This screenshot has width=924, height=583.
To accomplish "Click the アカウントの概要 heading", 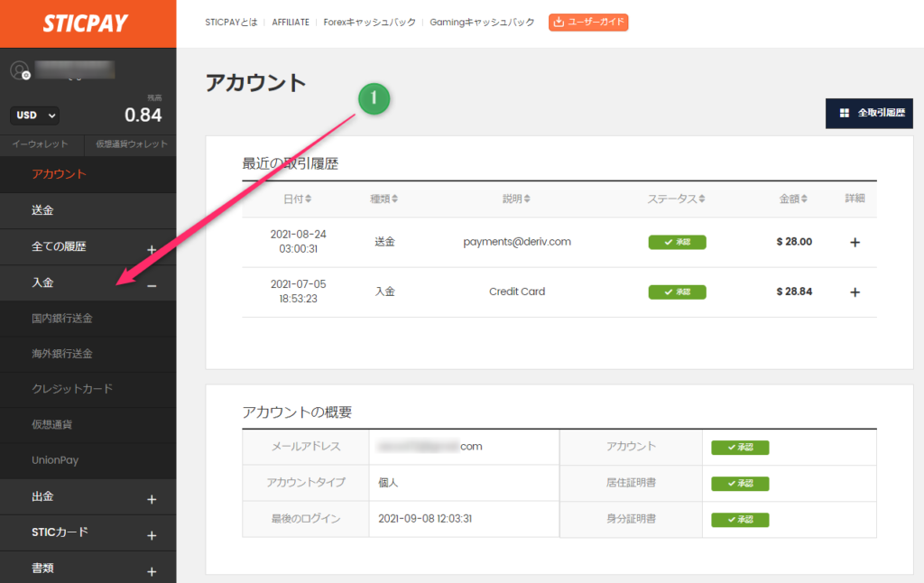I will point(297,412).
